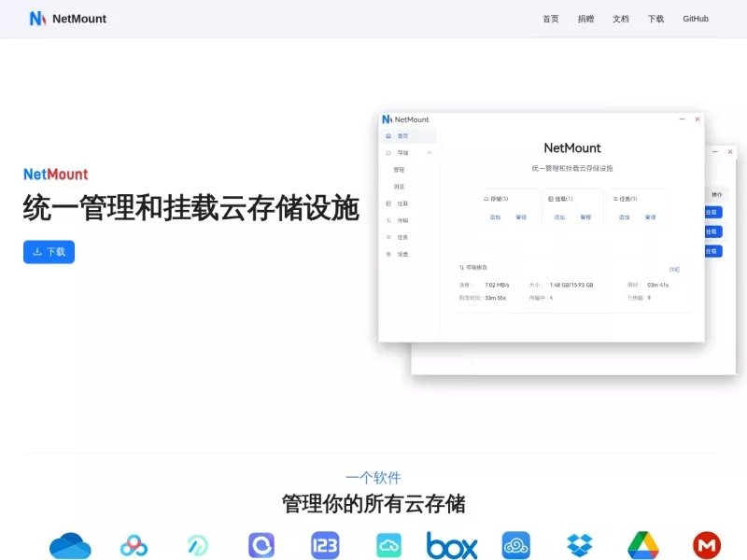Viewport: 747px width, 560px height.
Task: Open the 捐赠 nav link
Action: click(585, 19)
